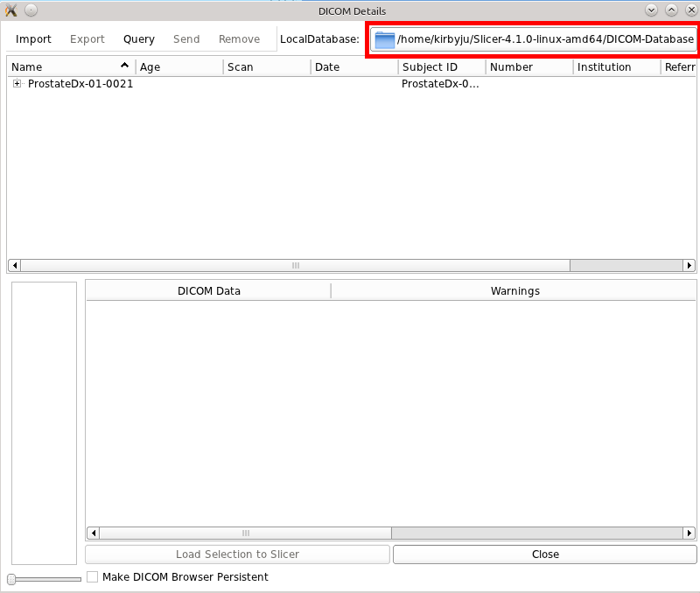700x593 pixels.
Task: Sort by the Age column header
Action: [179, 67]
